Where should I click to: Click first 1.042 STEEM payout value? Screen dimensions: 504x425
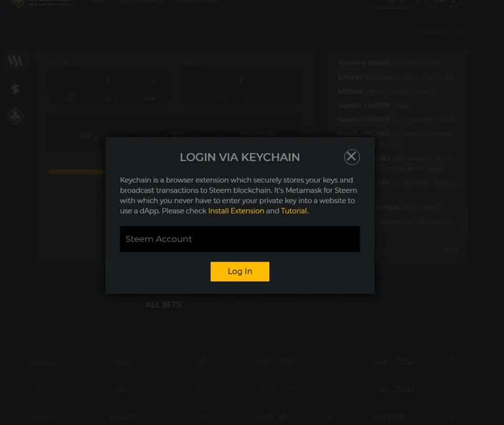coord(392,362)
